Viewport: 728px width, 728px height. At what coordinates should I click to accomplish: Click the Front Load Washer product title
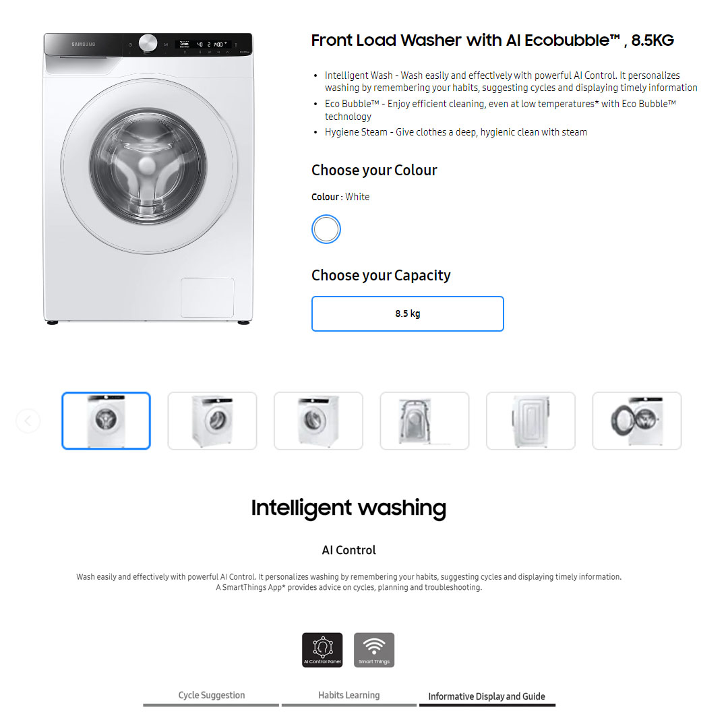[x=492, y=40]
